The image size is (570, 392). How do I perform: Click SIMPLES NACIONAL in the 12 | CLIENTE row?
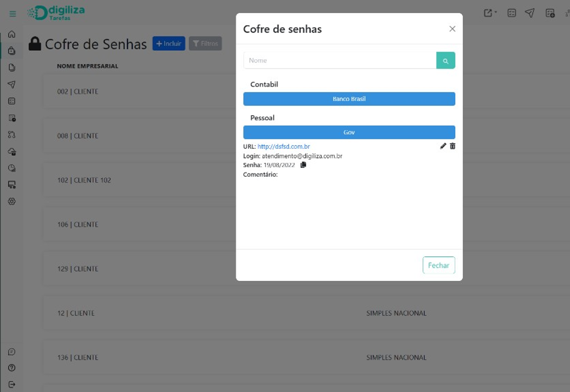click(396, 313)
